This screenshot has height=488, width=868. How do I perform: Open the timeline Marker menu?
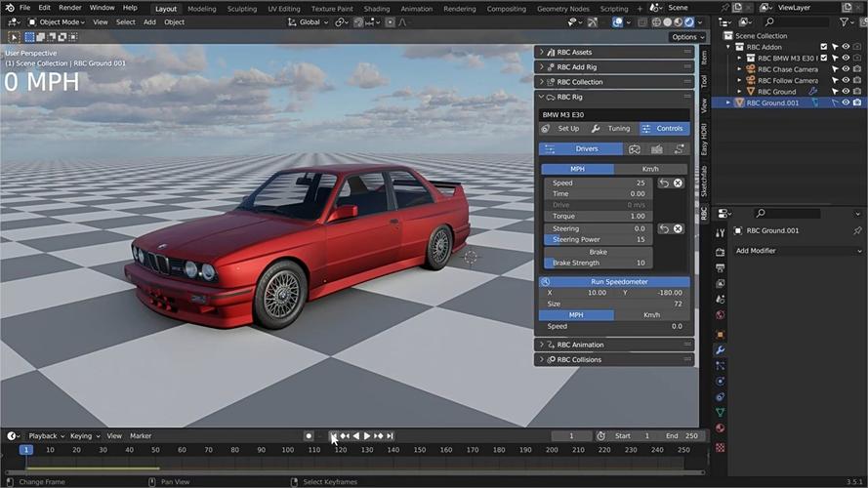coord(141,436)
